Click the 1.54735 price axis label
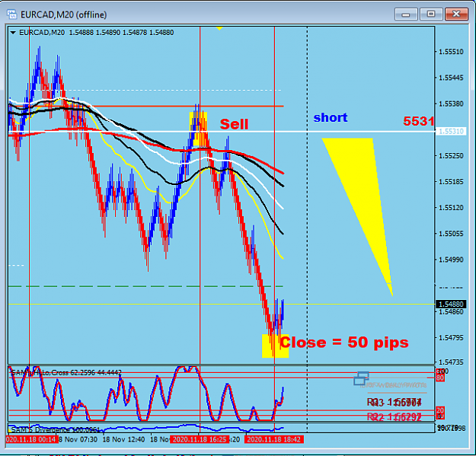This screenshot has width=476, height=456. click(451, 362)
